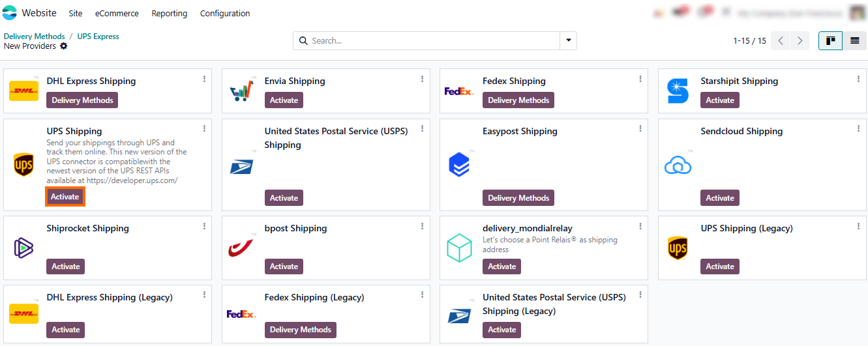Go to the previous page of records
The width and height of the screenshot is (868, 346).
pyautogui.click(x=781, y=41)
